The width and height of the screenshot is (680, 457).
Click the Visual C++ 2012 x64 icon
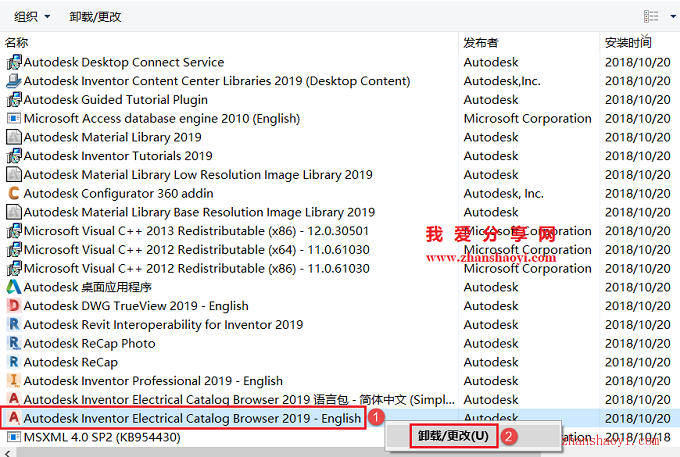coord(14,250)
